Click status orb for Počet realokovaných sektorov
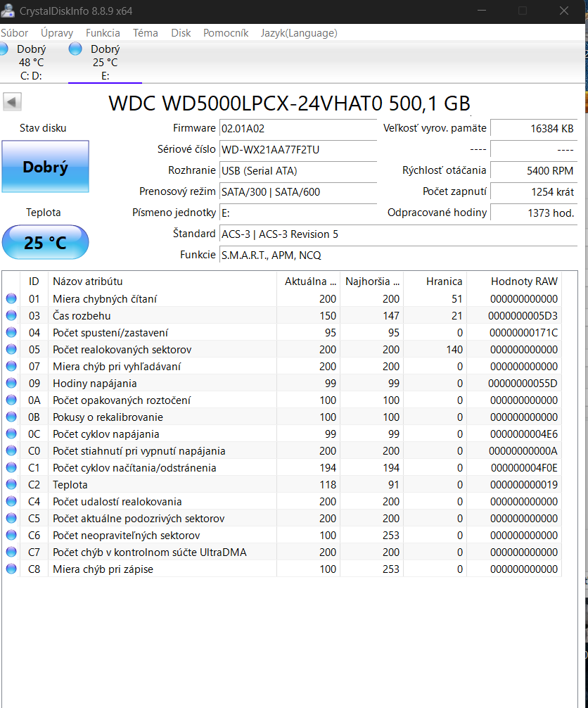The image size is (588, 708). (x=11, y=350)
